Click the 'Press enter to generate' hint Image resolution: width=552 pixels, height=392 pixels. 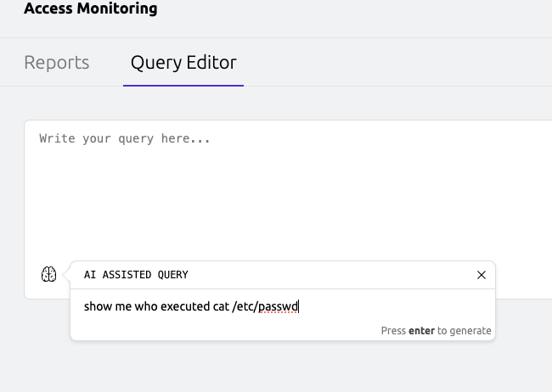pos(437,331)
